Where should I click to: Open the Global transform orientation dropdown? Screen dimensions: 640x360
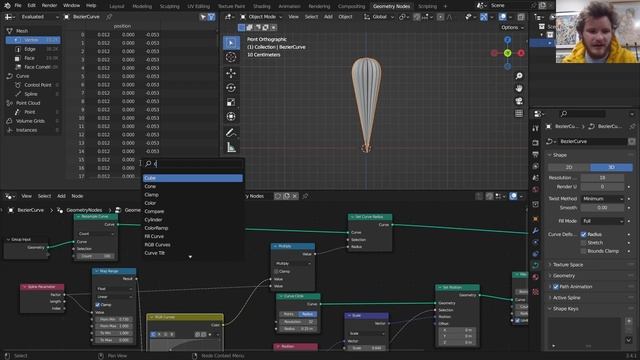pos(379,17)
